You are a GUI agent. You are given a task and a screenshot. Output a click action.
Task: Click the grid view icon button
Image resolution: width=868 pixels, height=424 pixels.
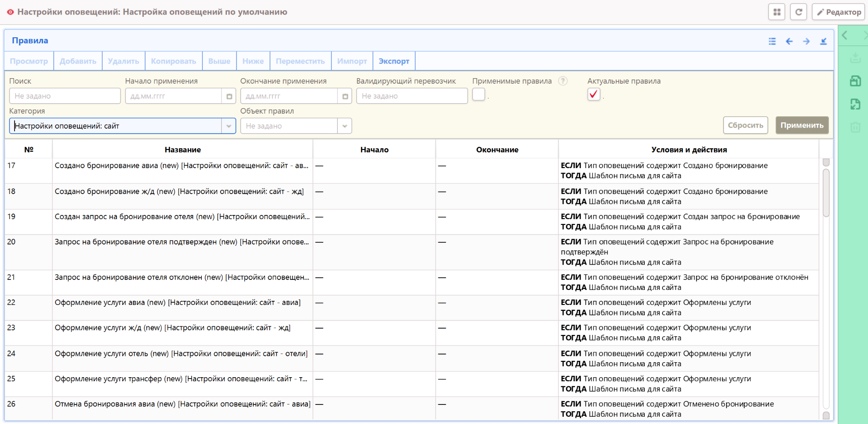777,12
